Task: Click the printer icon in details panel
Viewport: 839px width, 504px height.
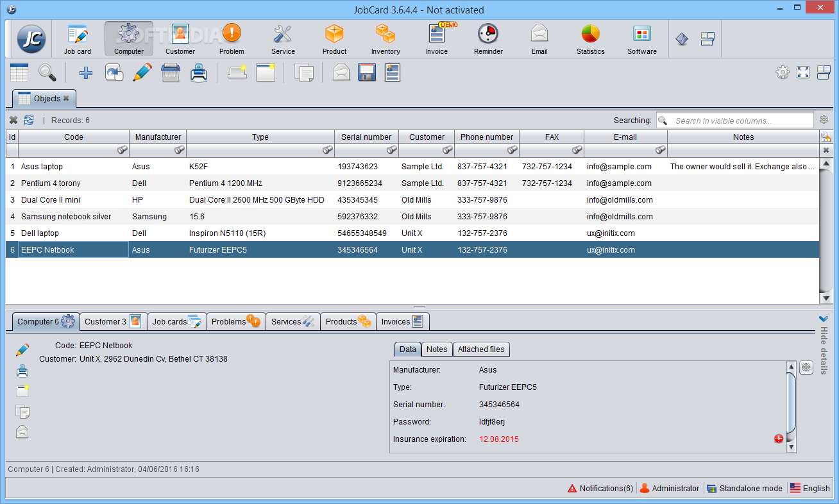Action: tap(22, 371)
